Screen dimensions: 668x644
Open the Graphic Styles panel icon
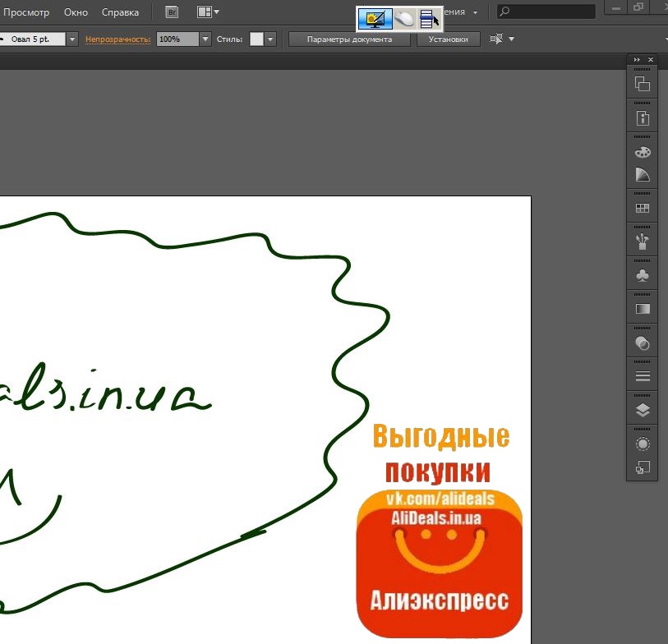pyautogui.click(x=643, y=467)
